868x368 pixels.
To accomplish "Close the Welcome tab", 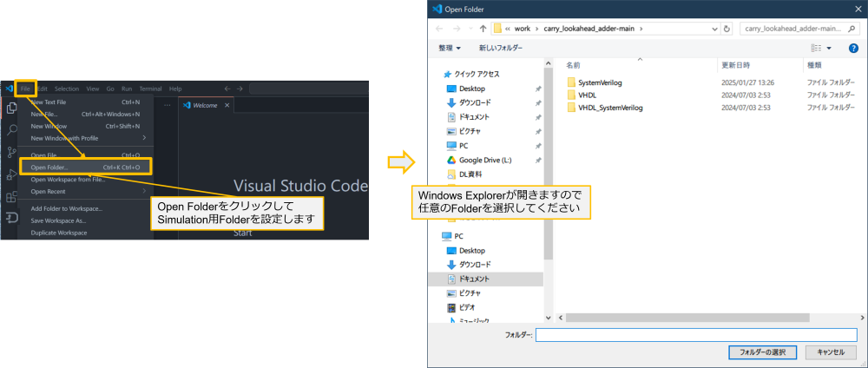I will (227, 105).
